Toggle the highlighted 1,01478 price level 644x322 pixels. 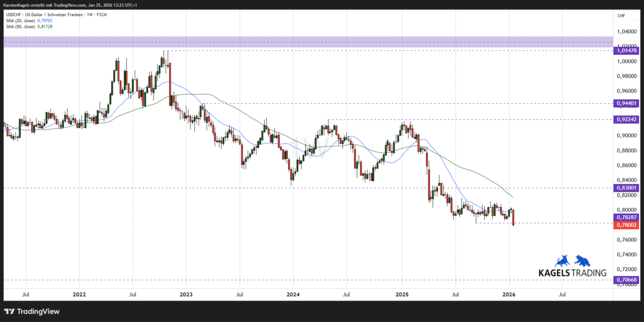pyautogui.click(x=626, y=51)
